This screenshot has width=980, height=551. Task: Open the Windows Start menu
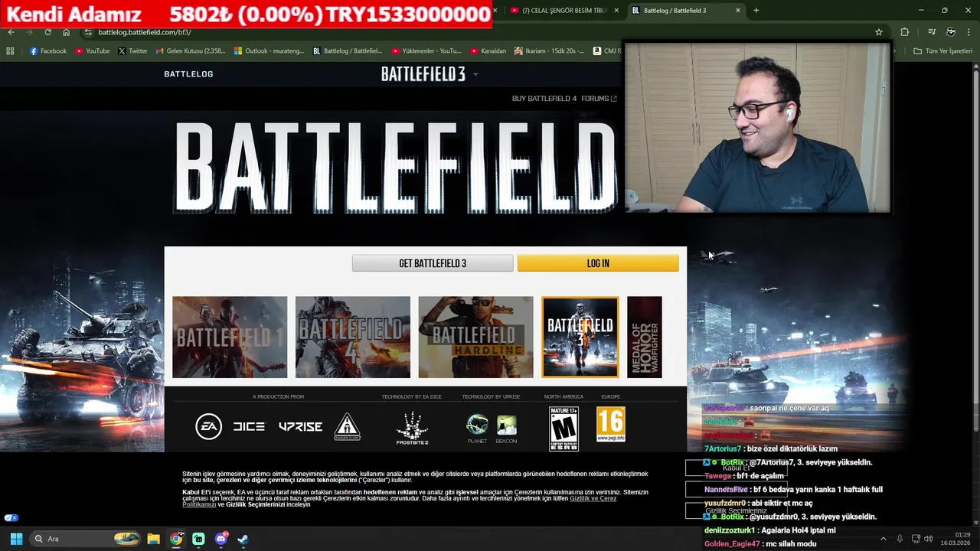(16, 539)
